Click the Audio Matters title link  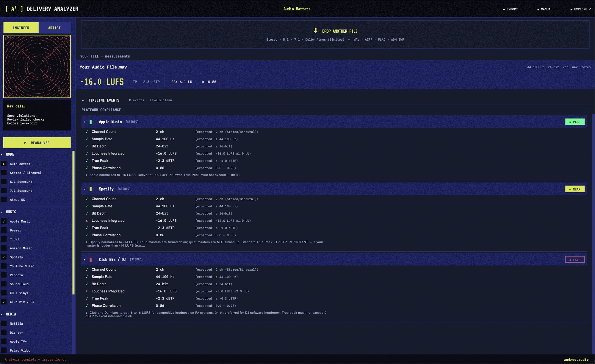[x=297, y=9]
